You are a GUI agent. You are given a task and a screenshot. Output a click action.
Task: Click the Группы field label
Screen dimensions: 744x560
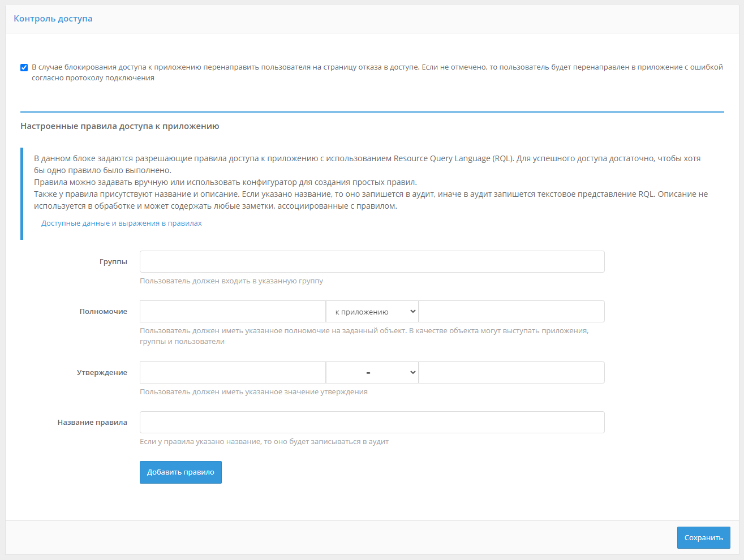(x=113, y=262)
